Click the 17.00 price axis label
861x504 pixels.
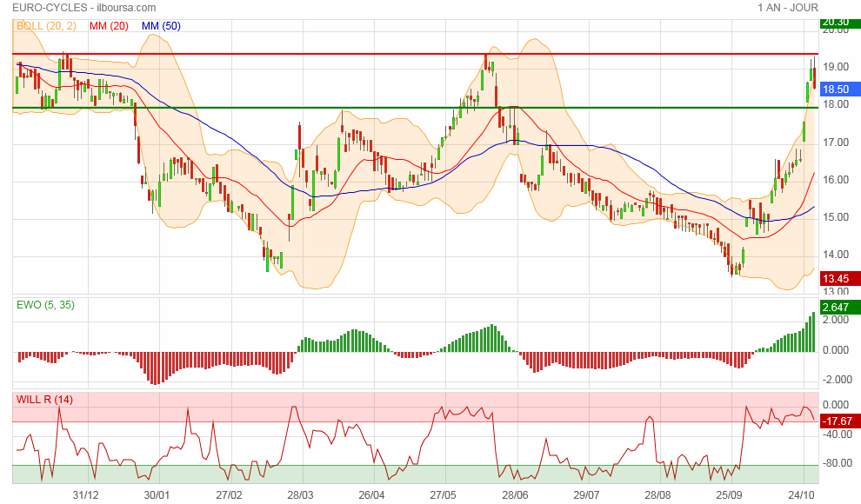836,143
